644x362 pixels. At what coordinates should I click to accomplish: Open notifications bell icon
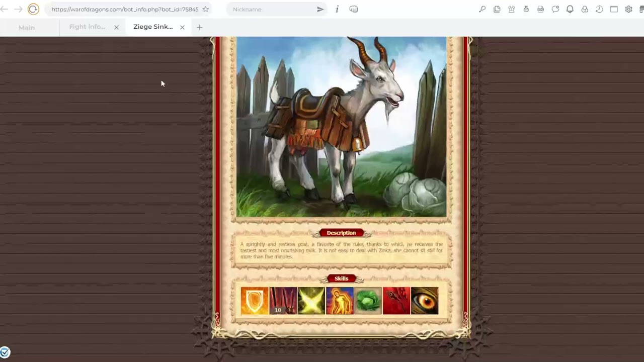[570, 9]
